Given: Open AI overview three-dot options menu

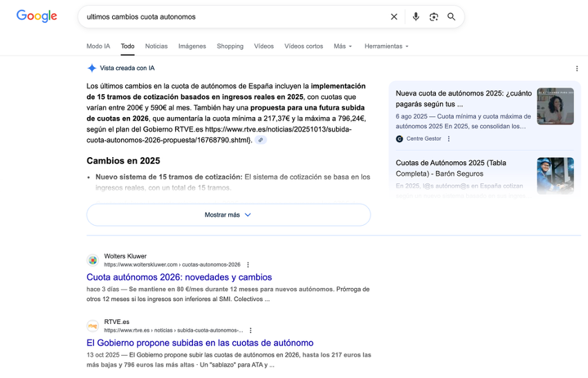Looking at the screenshot, I should [x=577, y=69].
